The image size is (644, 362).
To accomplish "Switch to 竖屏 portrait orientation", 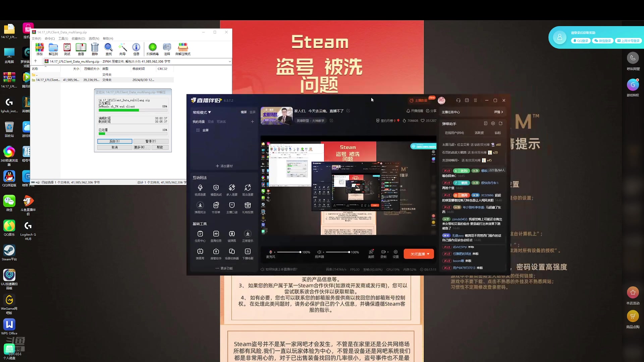I will tap(253, 112).
